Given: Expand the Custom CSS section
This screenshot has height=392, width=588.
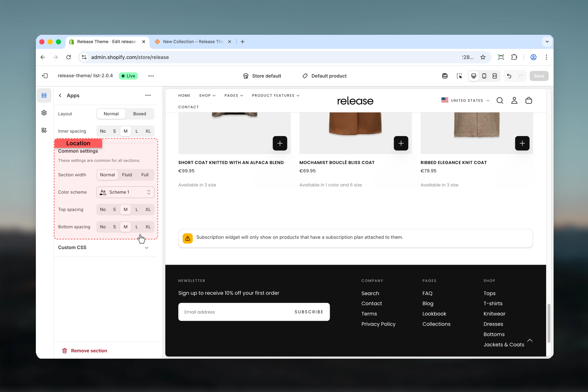Looking at the screenshot, I should pos(105,247).
